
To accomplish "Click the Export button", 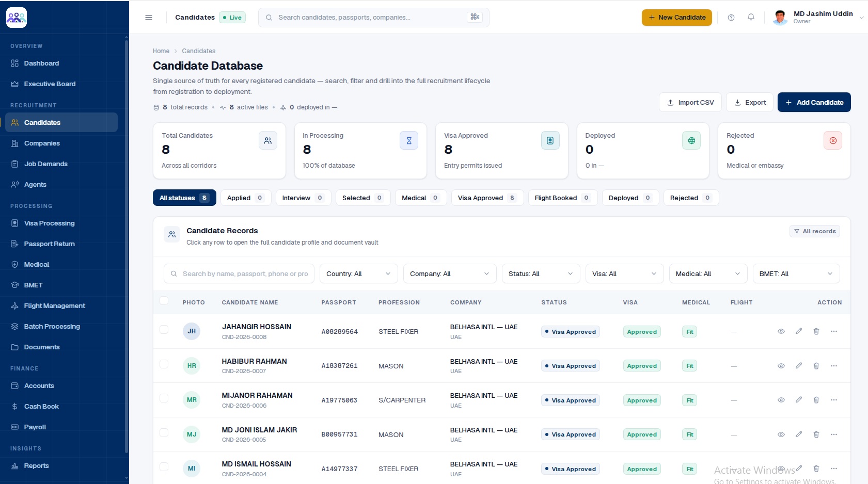I will point(750,102).
